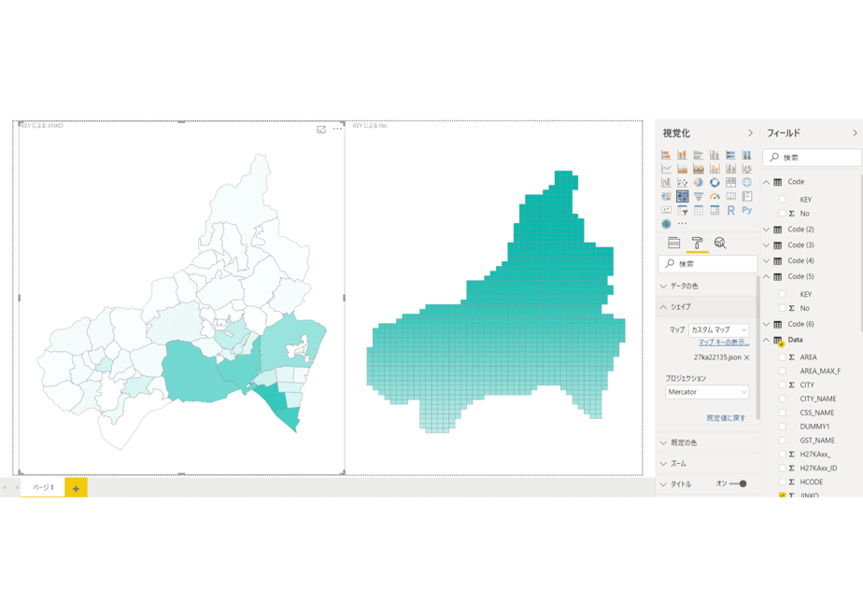Select the shape map visual
The image size is (863, 616).
[682, 196]
